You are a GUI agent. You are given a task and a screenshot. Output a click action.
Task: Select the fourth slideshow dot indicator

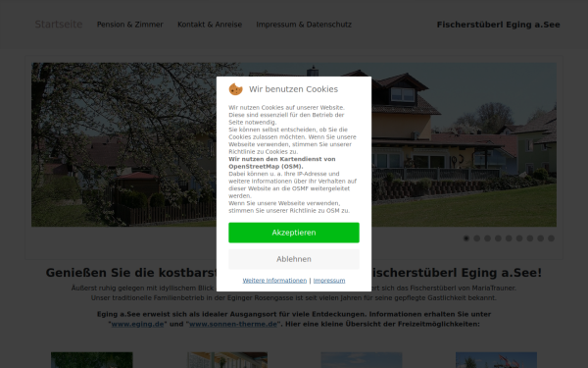(x=498, y=238)
